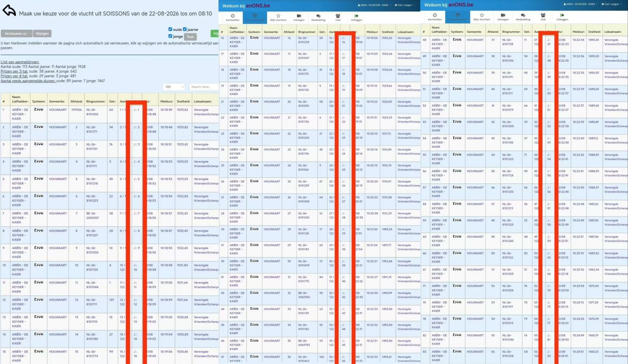Click the Wijzigen button
Screen dimensions: 628x364
point(42,34)
